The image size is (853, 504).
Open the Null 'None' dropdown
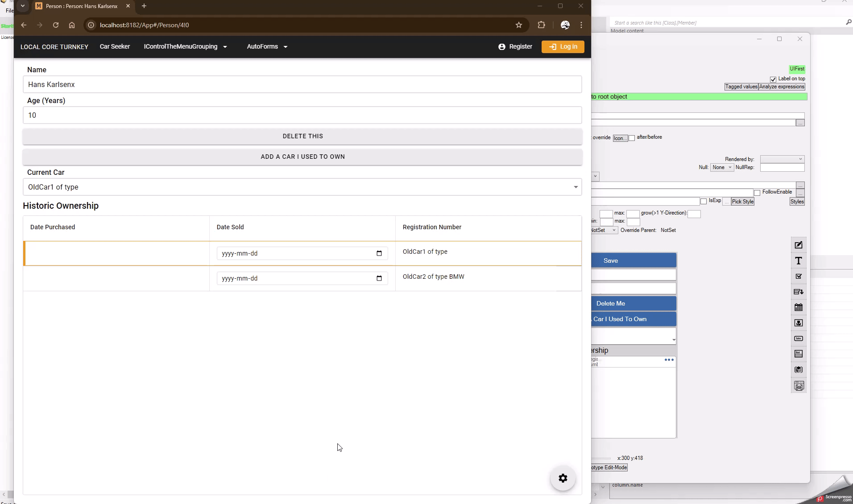click(x=721, y=168)
